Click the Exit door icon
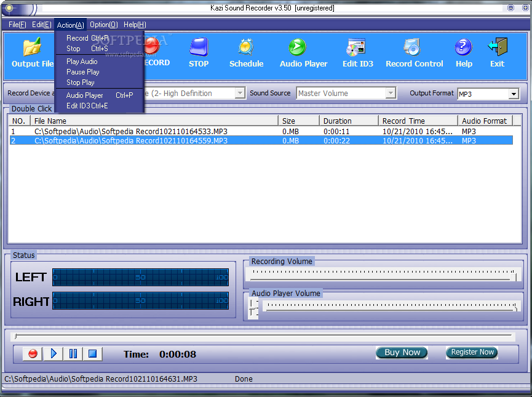532x397 pixels. 498,47
